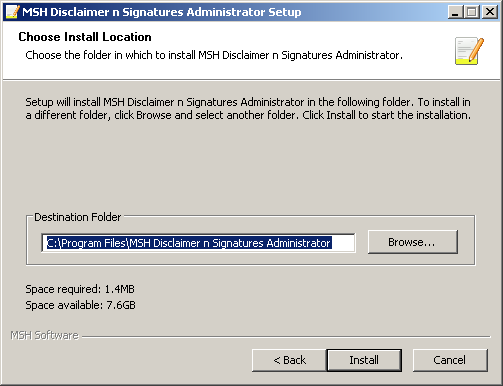Click the 'Space available: 7.6GB' text
This screenshot has height=386, width=503.
tap(80, 305)
